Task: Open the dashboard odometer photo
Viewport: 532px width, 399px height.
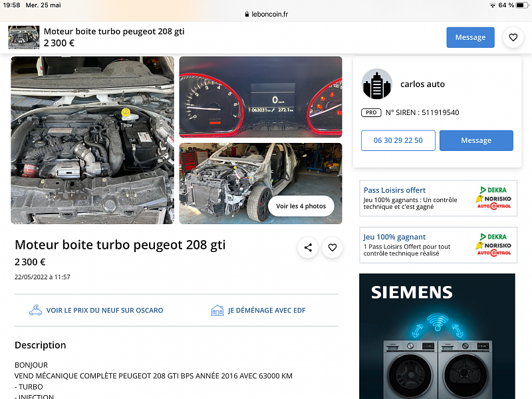Action: tap(261, 97)
